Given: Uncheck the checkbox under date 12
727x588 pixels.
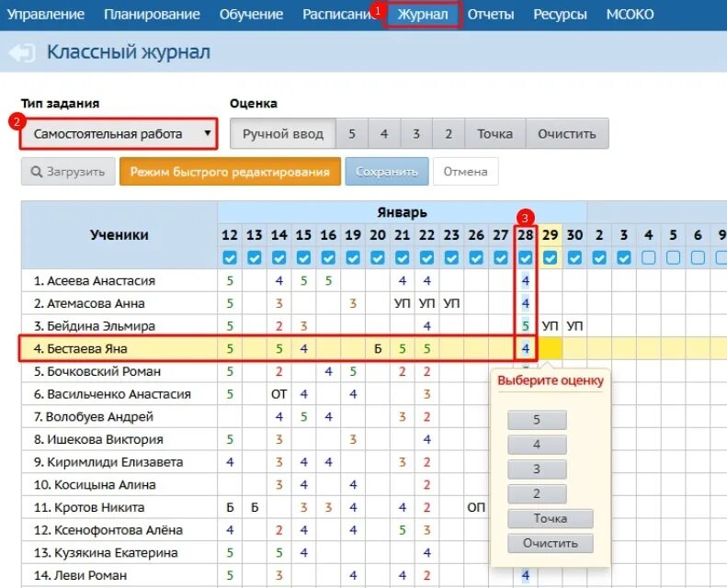Looking at the screenshot, I should tap(230, 257).
